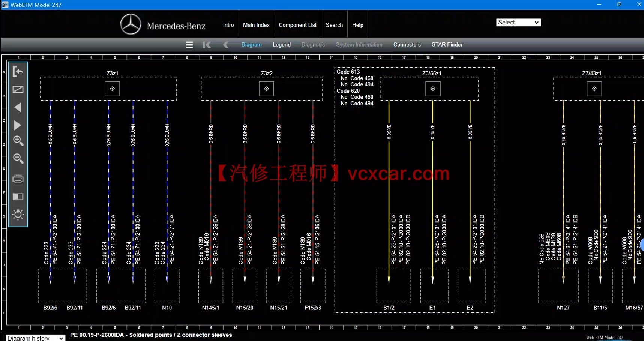The image size is (644, 341).
Task: Click the Code 620 text
Action: click(348, 91)
